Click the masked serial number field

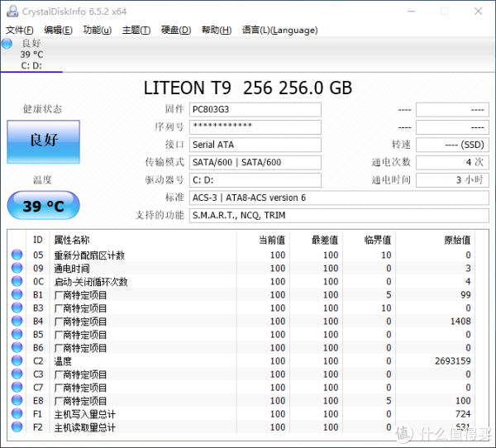point(255,126)
